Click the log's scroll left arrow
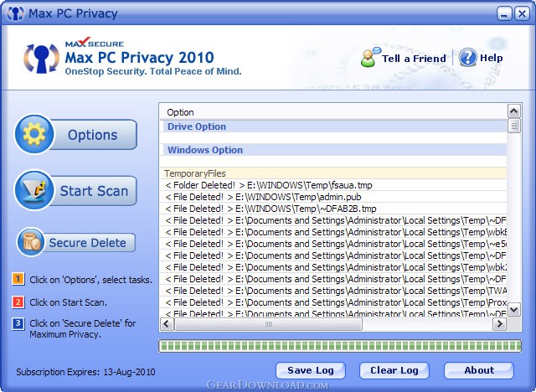The image size is (536, 392). [167, 323]
